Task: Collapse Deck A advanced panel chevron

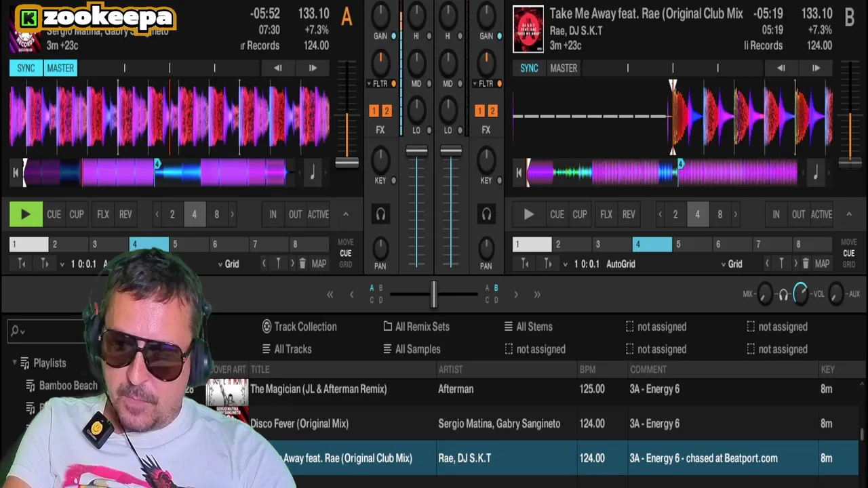Action: coord(345,214)
